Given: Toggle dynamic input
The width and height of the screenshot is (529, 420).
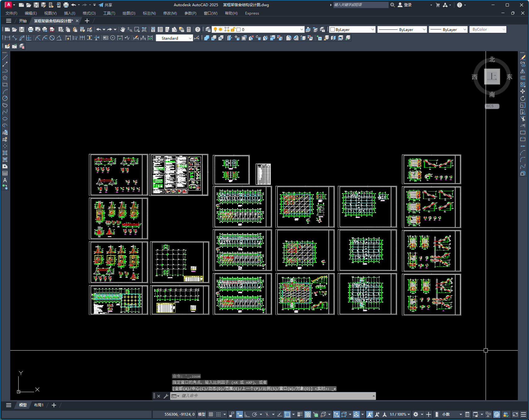Looking at the screenshot, I should 240,414.
